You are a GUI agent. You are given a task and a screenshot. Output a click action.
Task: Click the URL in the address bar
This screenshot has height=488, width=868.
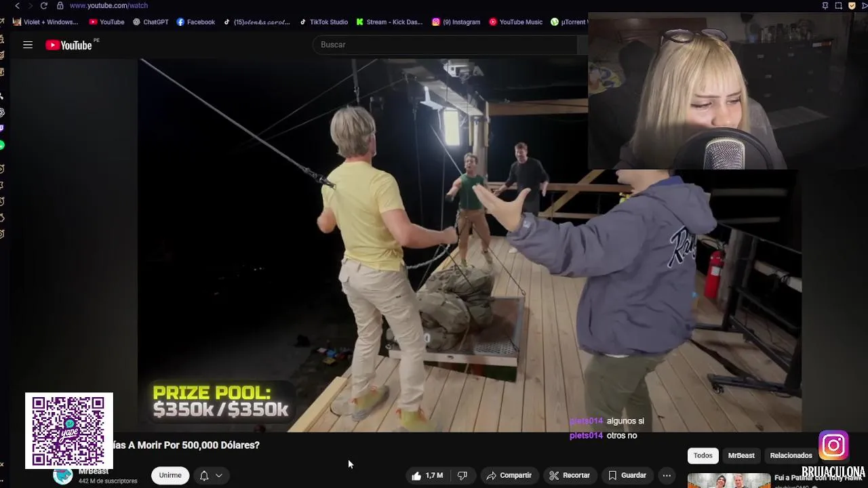click(108, 5)
